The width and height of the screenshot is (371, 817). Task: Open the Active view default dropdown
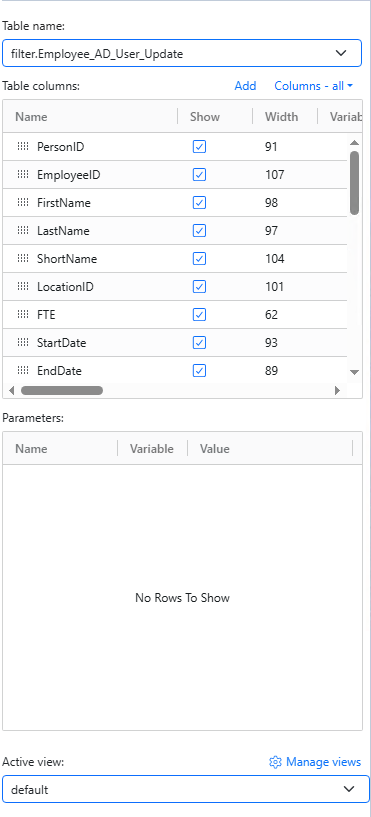click(186, 790)
